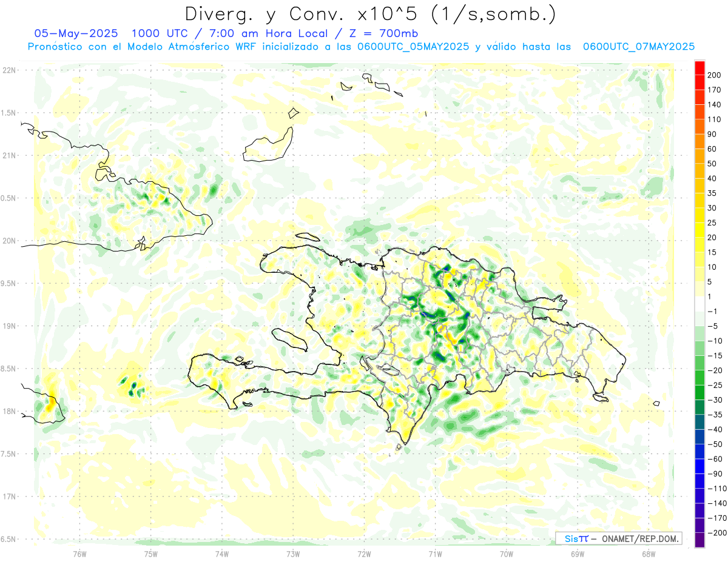
Task: Click the '21N' latitude label
Action: click(8, 156)
